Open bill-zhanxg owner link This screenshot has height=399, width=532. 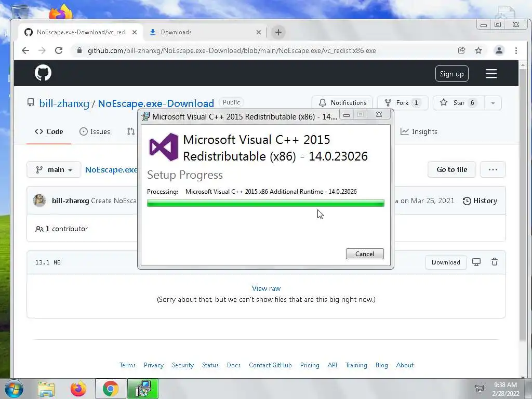click(x=64, y=103)
